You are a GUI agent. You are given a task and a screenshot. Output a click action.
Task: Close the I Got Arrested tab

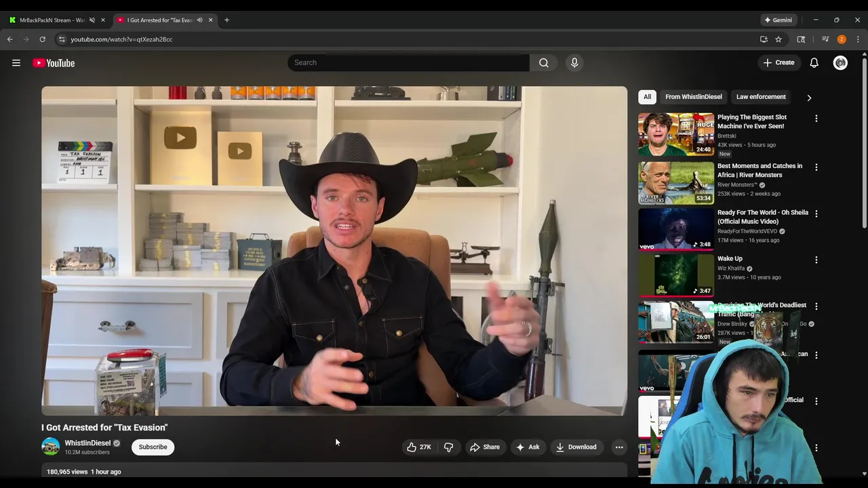point(210,20)
